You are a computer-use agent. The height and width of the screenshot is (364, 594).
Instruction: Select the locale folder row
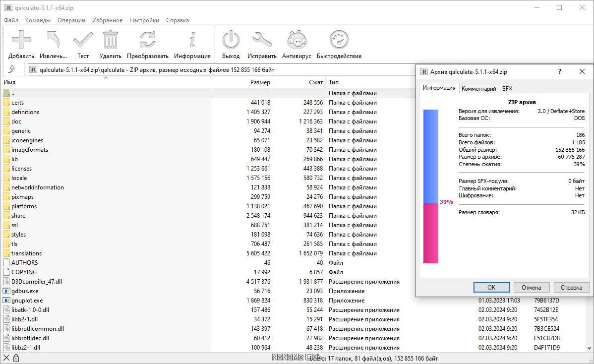coord(208,178)
